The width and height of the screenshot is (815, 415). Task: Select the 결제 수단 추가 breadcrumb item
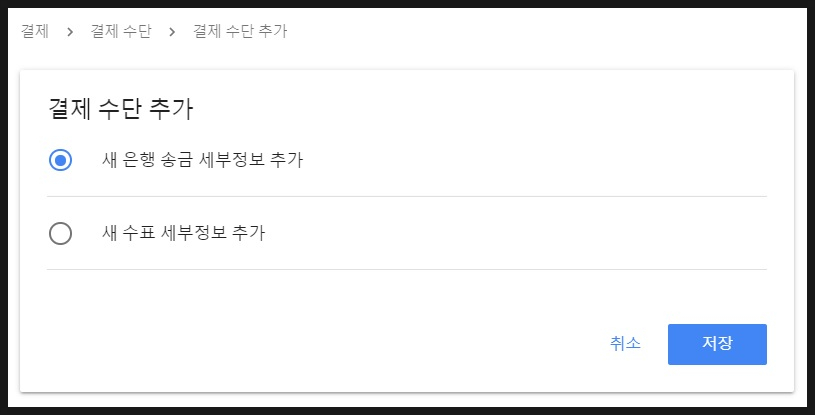240,31
